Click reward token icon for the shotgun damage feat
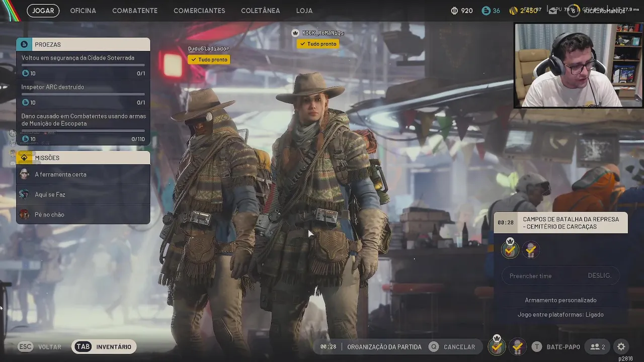 pyautogui.click(x=25, y=139)
